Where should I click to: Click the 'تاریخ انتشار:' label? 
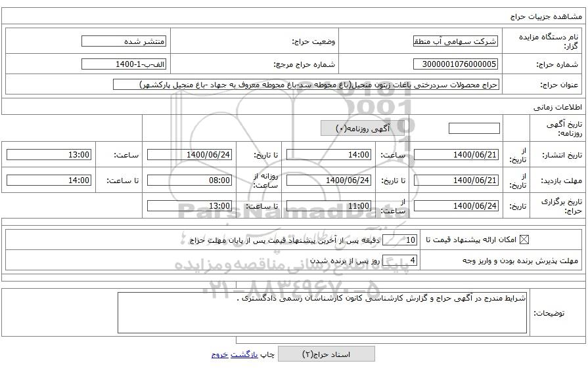(x=562, y=155)
